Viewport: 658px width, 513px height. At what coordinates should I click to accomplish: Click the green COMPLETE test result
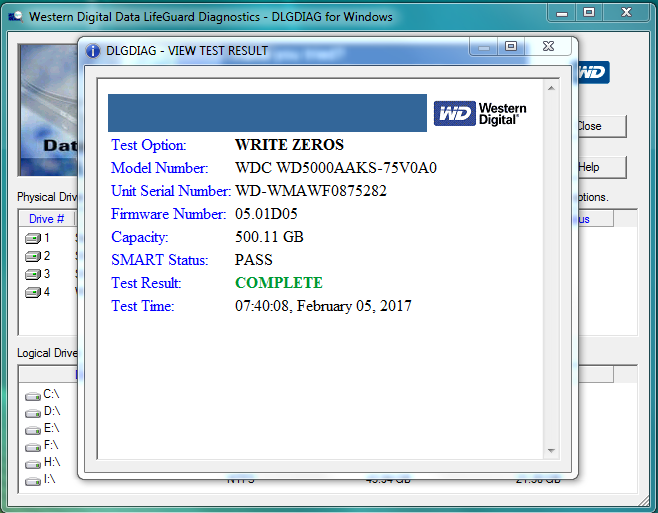click(279, 283)
